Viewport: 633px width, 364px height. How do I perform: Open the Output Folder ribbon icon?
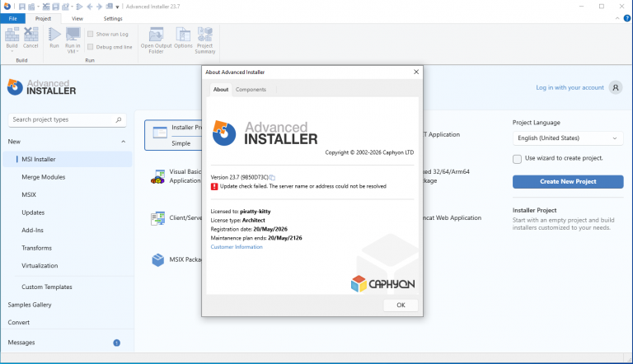point(156,35)
